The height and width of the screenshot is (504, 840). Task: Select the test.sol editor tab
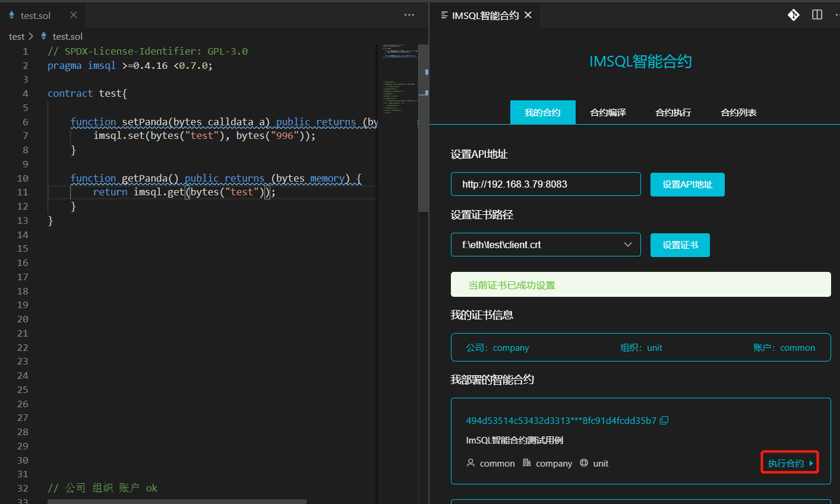point(43,15)
